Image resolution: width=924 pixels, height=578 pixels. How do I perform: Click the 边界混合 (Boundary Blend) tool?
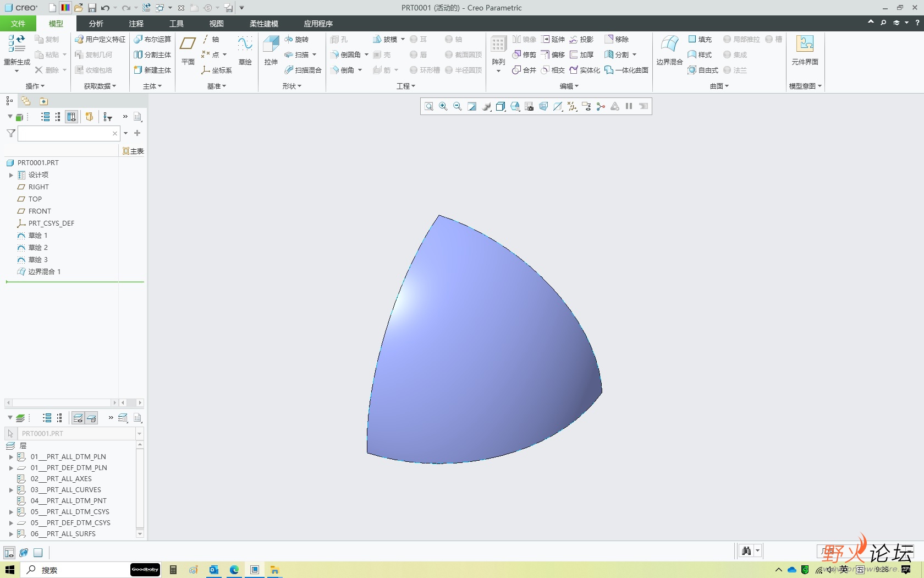(669, 50)
